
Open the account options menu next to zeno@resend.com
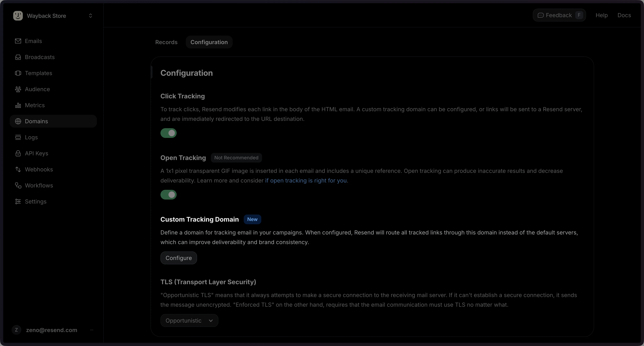[x=91, y=330]
